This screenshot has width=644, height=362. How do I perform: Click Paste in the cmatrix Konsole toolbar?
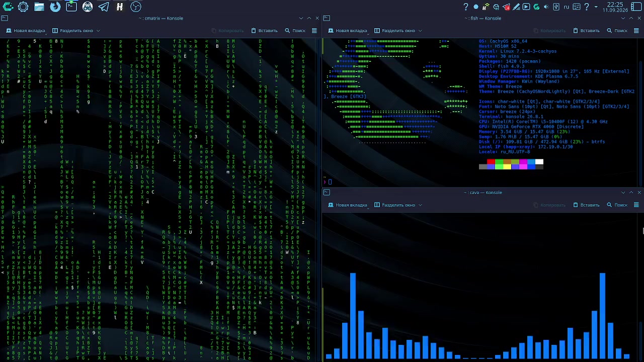[x=264, y=31]
